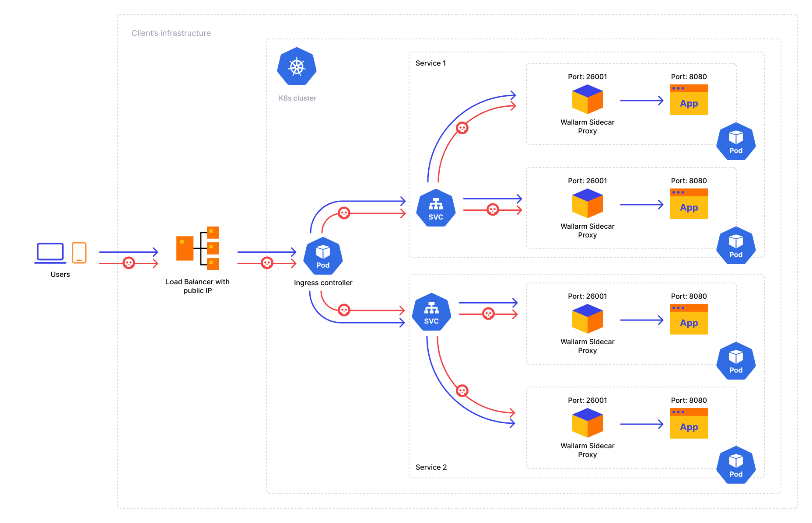Click the Client's infrastructure heading text
812x523 pixels.
click(x=171, y=33)
